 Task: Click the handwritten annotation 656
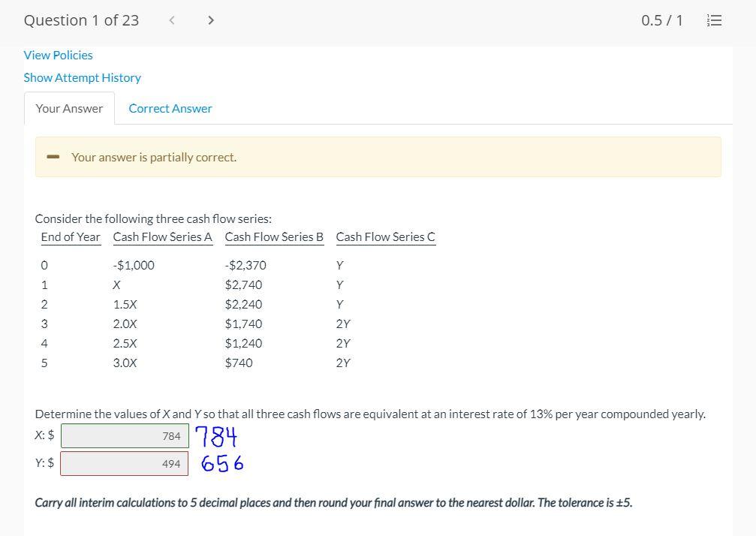221,463
